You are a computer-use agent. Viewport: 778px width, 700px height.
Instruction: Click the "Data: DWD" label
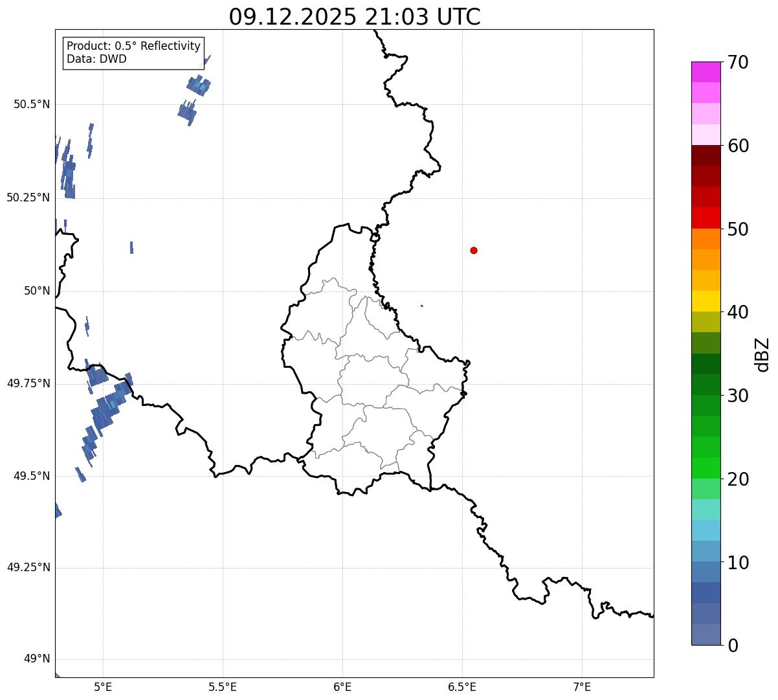point(96,60)
